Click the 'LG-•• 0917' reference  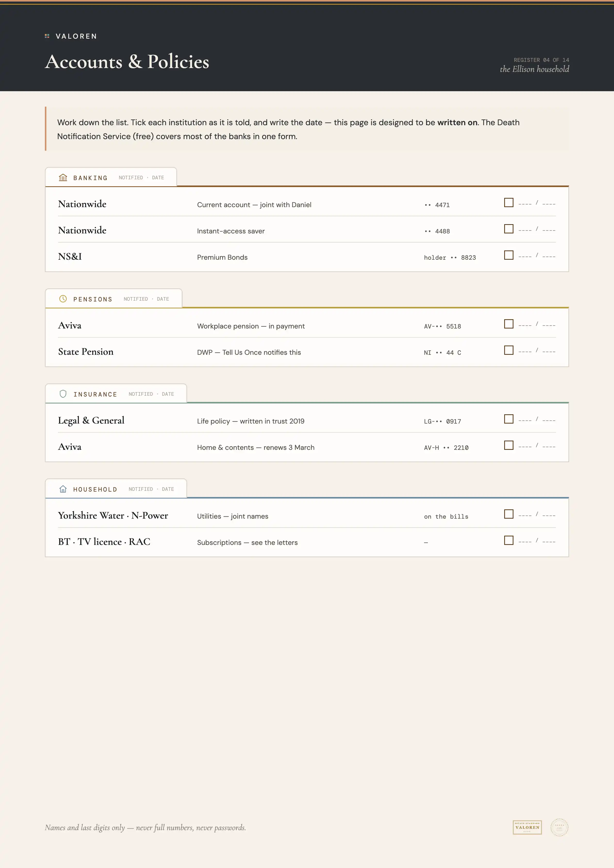[442, 421]
